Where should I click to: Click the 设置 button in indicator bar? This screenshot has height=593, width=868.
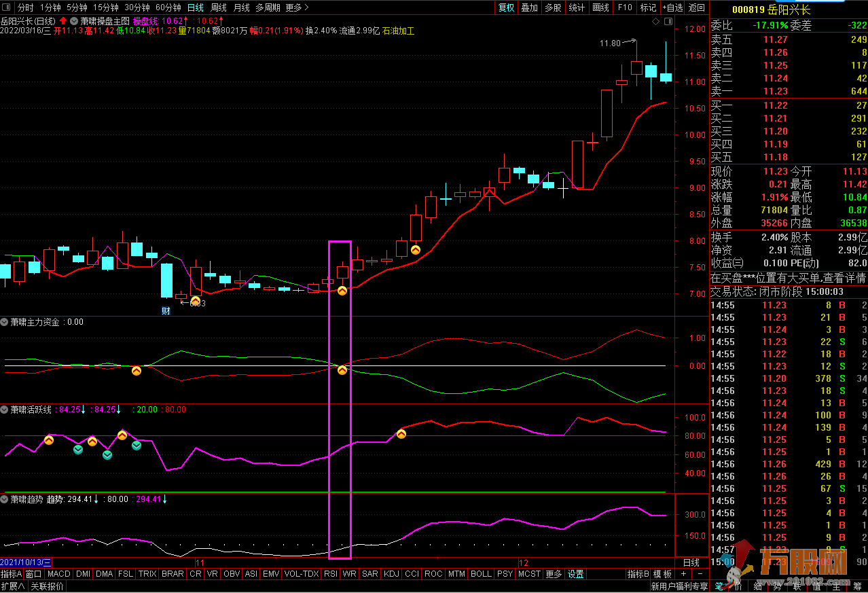pos(576,574)
